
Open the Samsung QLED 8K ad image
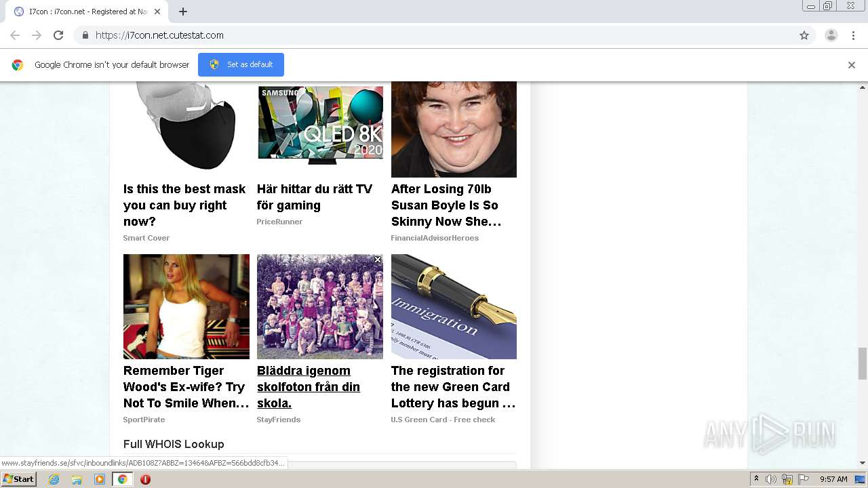click(320, 125)
